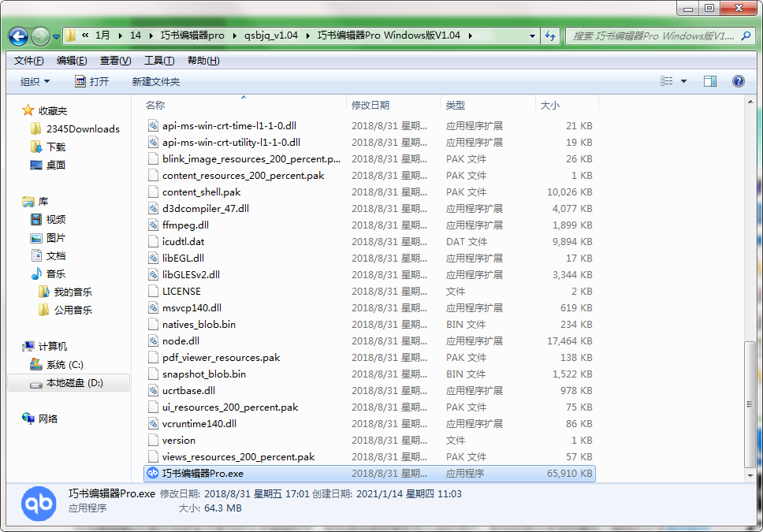763x532 pixels.
Task: Click the Forward navigation arrow
Action: click(40, 36)
